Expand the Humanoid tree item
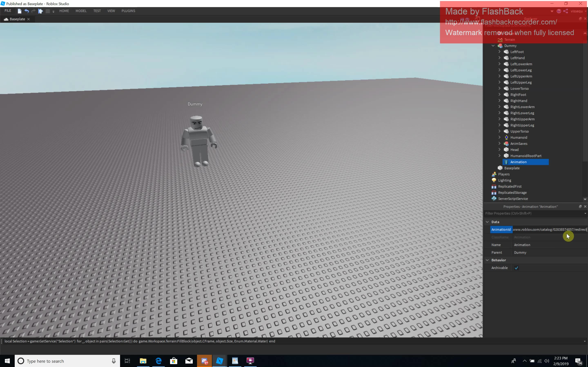The height and width of the screenshot is (367, 588). pos(500,137)
